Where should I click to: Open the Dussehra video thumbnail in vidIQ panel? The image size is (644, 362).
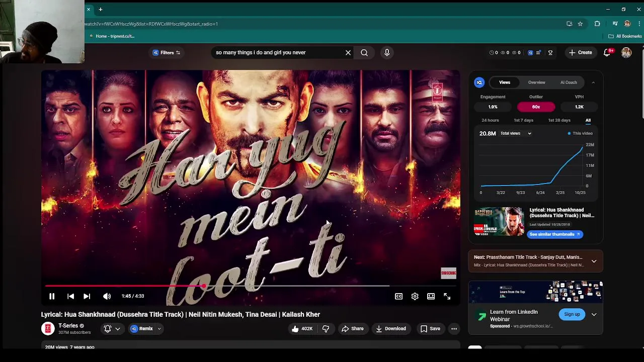point(499,221)
